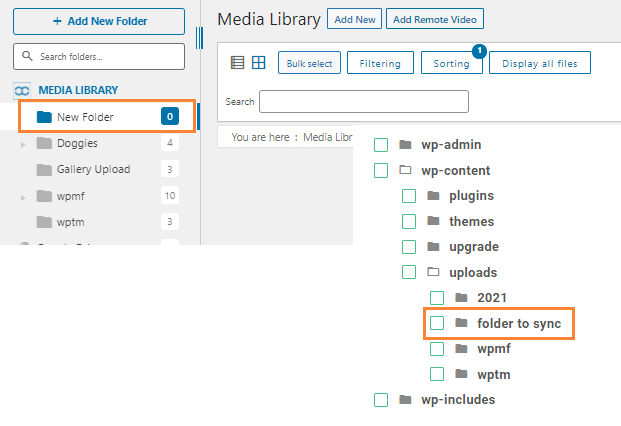Click the Media Library cloud icon
The image size is (621, 426).
(x=21, y=90)
